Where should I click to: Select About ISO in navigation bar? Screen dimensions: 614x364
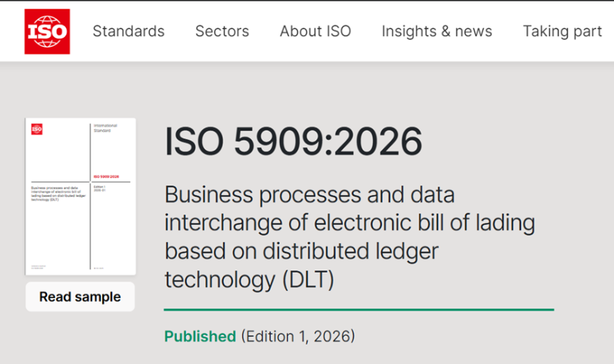click(315, 31)
